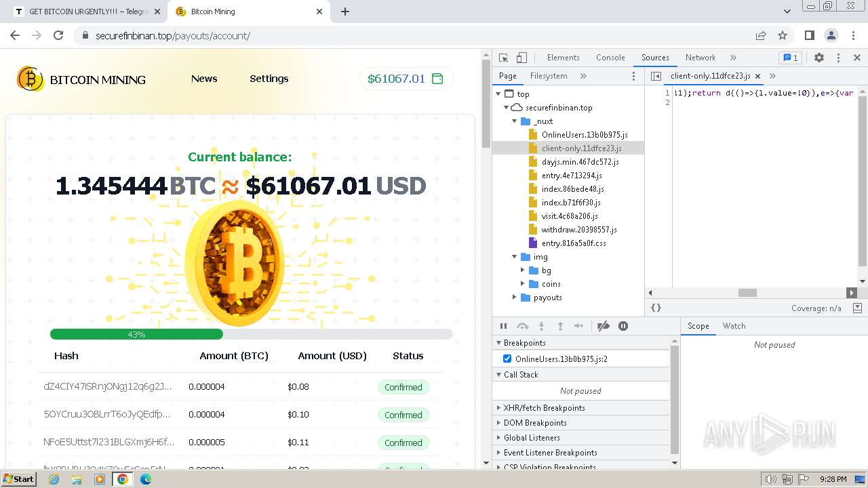Toggle deactivate breakpoints icon
This screenshot has width=868, height=488.
point(604,326)
